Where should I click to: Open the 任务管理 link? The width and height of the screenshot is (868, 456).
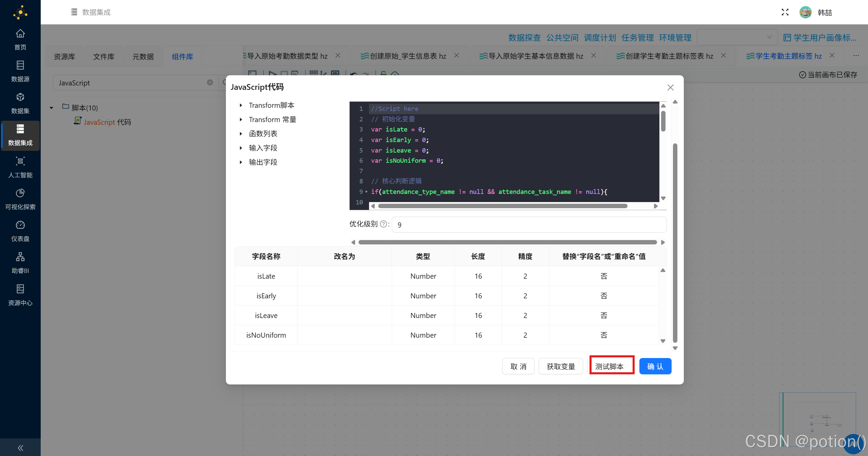[x=637, y=37]
